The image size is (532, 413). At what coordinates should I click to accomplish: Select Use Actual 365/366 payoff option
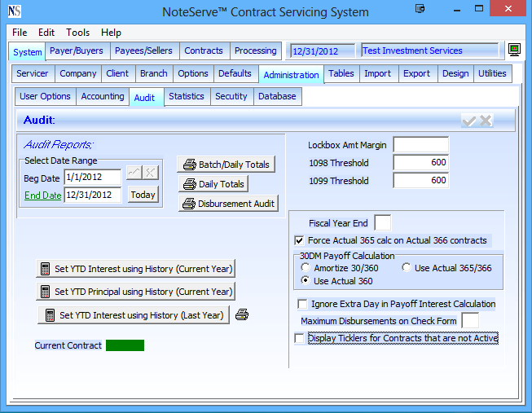pyautogui.click(x=406, y=268)
